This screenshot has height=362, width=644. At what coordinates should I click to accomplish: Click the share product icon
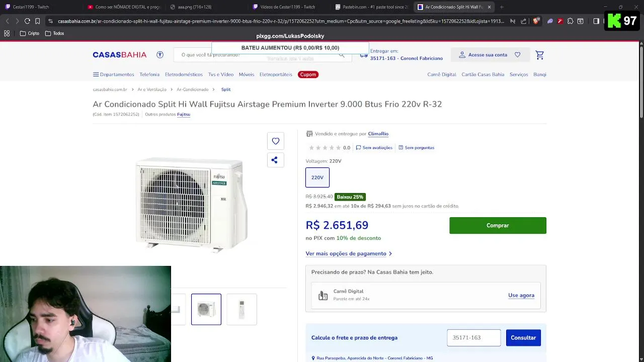[x=275, y=160]
